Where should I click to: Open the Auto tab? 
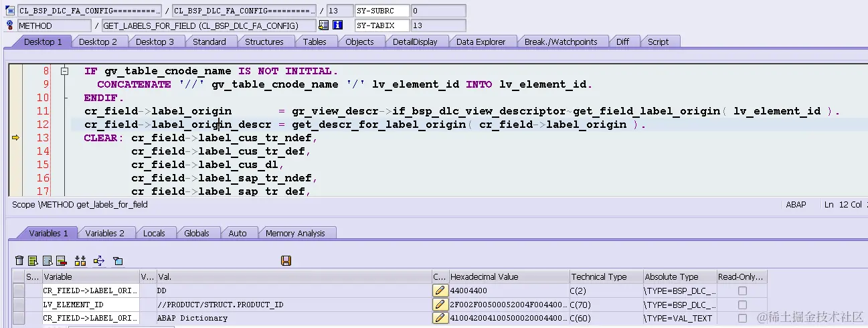coord(238,233)
